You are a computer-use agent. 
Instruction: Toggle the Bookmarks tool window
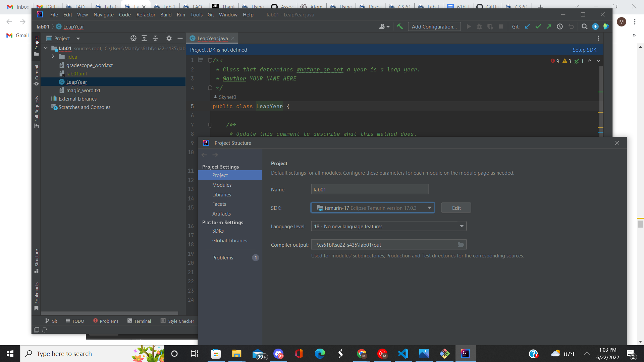point(37,296)
